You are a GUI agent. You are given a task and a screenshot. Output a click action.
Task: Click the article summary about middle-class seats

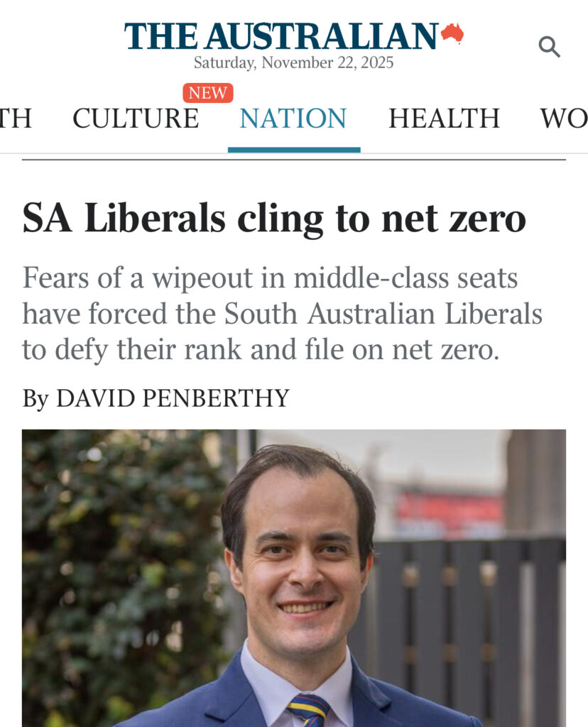[282, 314]
